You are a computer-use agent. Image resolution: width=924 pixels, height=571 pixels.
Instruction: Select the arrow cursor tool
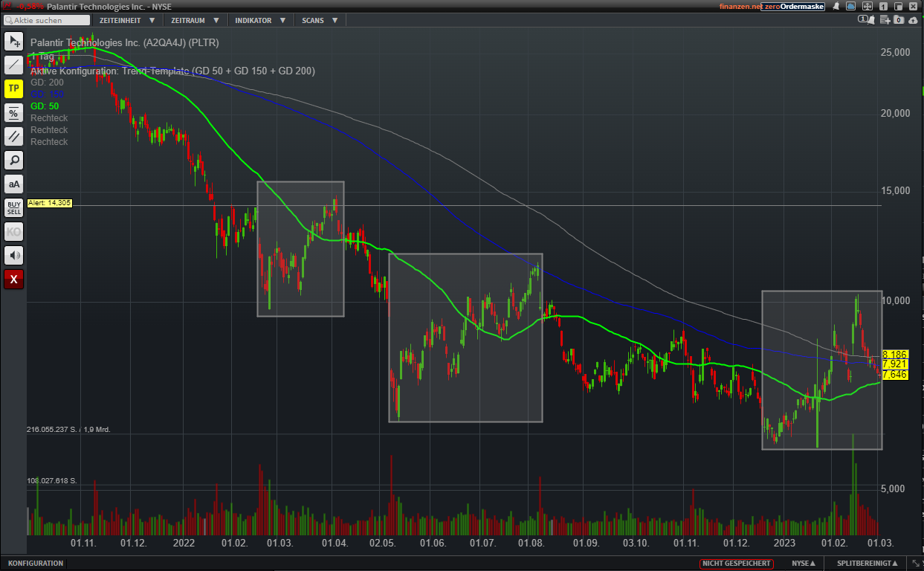coord(14,42)
